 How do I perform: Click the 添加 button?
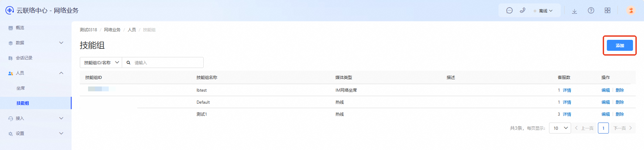(x=620, y=45)
